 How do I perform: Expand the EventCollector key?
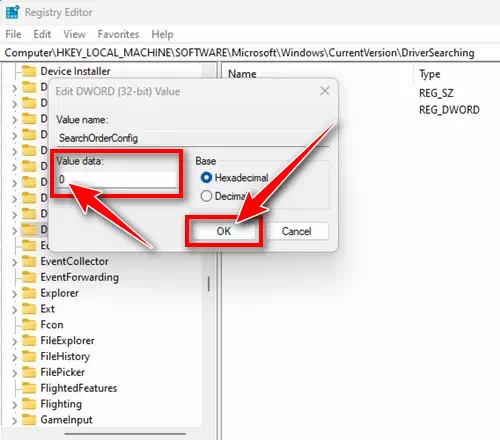(14, 262)
